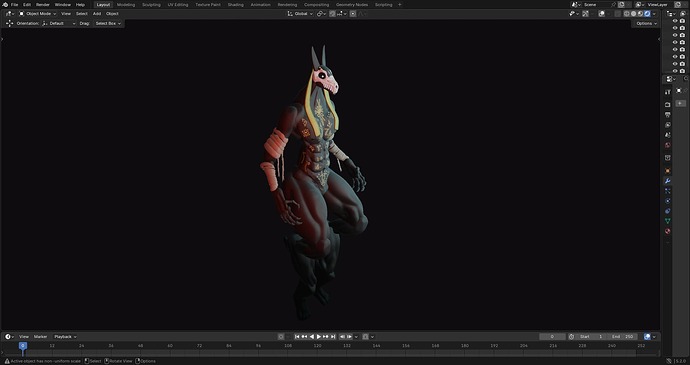Open the Edit menu
The image size is (690, 365).
pos(27,4)
